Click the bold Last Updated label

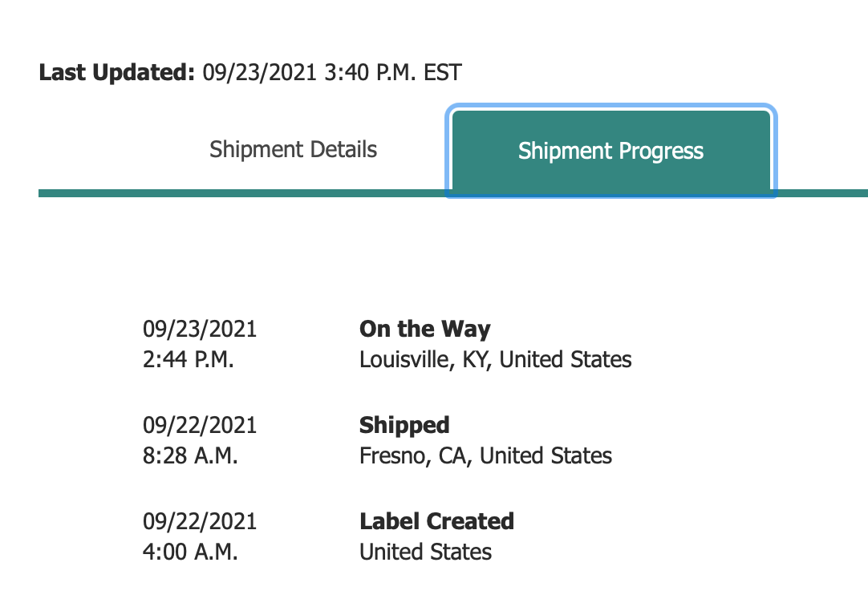click(117, 73)
